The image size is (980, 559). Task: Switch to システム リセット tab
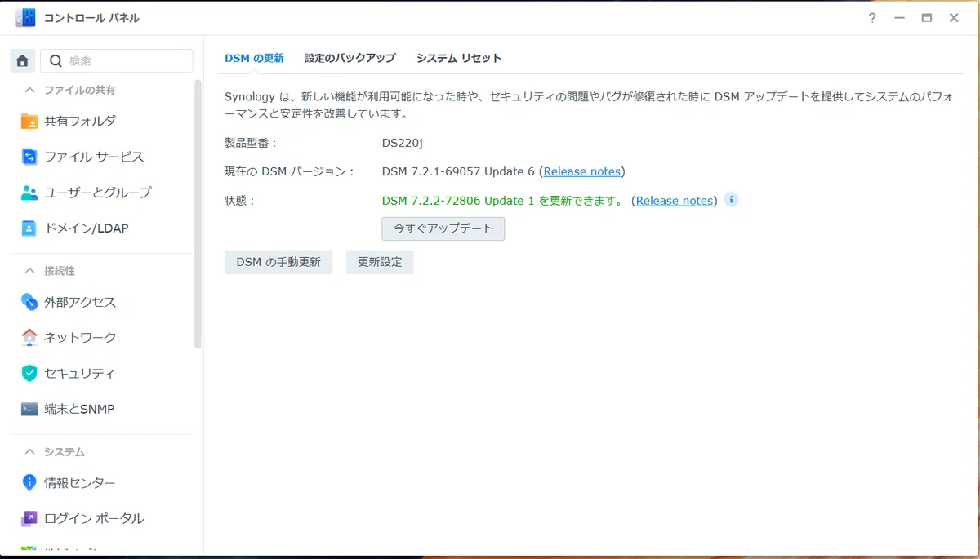click(x=459, y=58)
